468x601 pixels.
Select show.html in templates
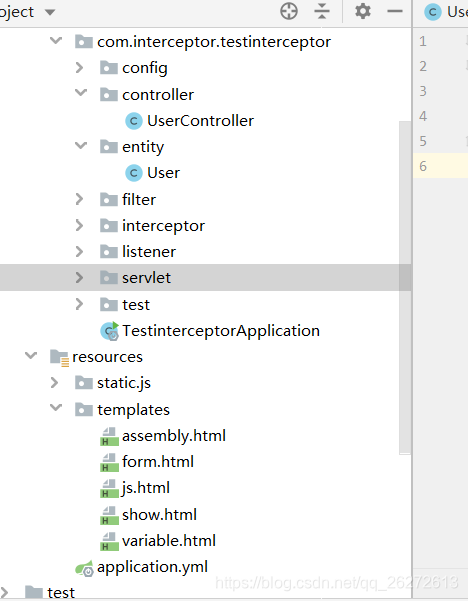click(159, 515)
